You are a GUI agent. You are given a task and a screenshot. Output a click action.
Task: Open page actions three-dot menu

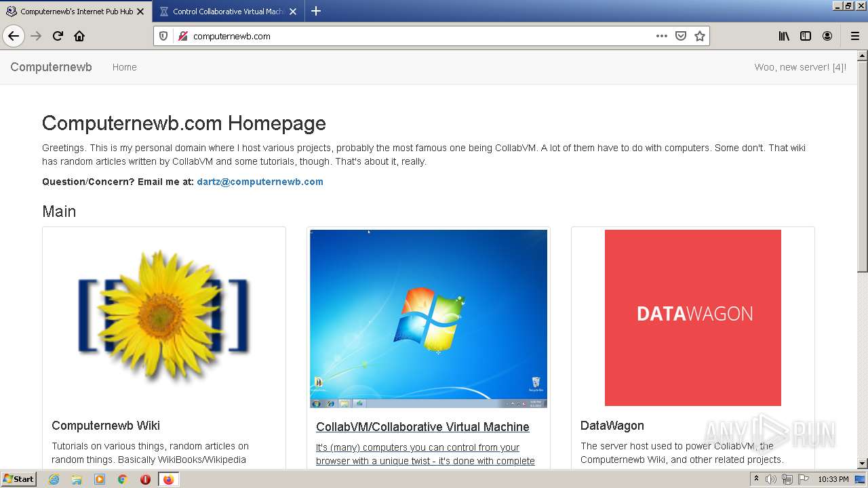(x=662, y=36)
